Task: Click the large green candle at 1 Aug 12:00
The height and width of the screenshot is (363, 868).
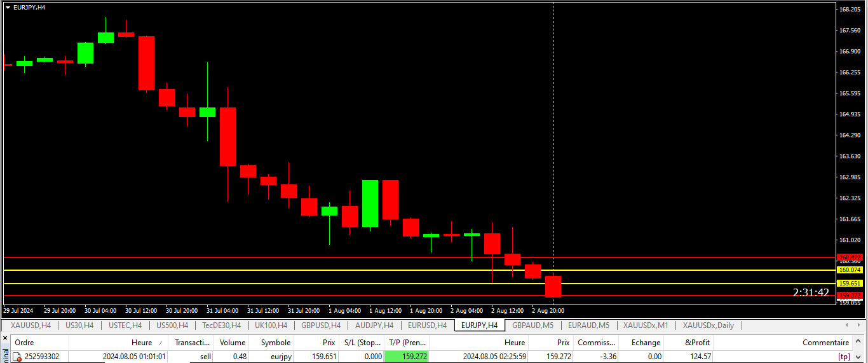Action: [370, 203]
